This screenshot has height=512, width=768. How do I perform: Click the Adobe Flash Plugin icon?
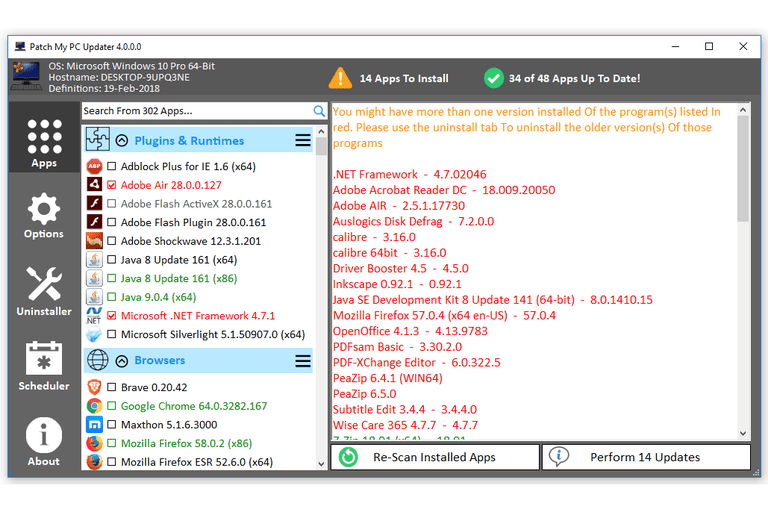tap(94, 222)
